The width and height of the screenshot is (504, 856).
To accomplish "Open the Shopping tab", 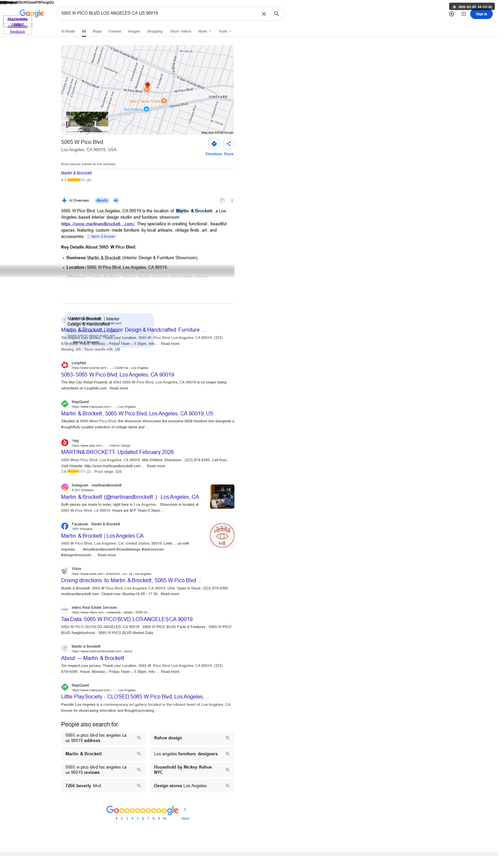I will pyautogui.click(x=156, y=32).
